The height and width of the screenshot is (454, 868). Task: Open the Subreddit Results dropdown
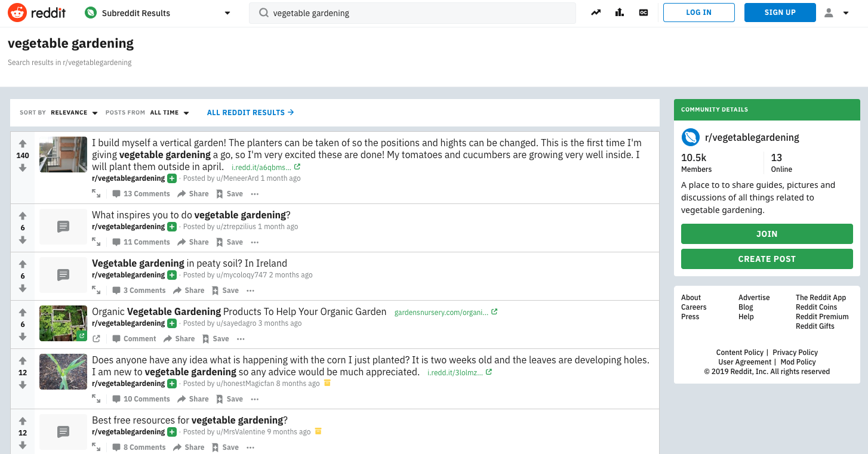158,13
